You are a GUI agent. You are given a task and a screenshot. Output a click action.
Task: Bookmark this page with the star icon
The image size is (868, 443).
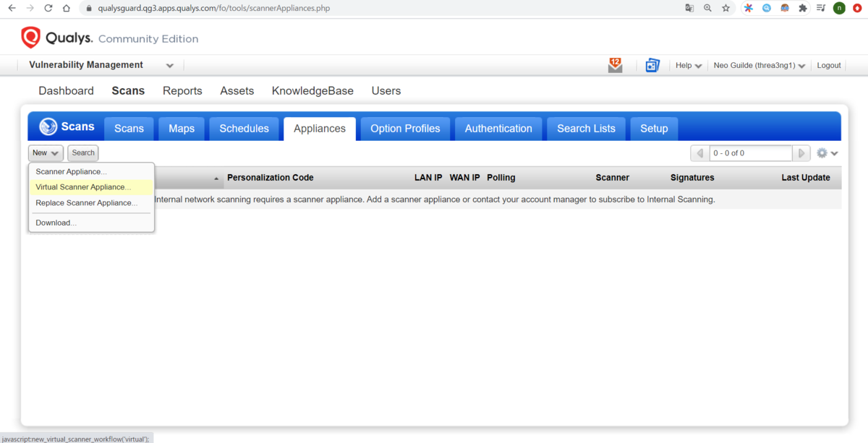coord(726,9)
